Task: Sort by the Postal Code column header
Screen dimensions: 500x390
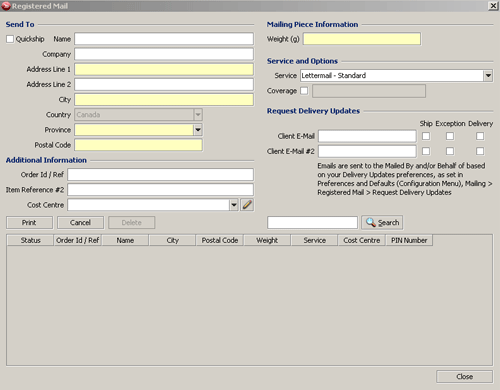Action: point(220,240)
